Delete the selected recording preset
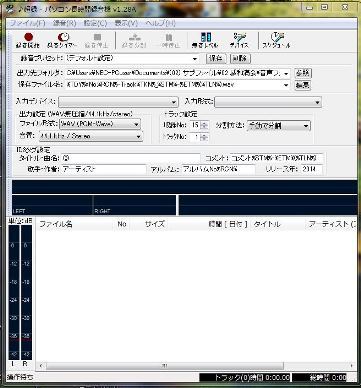This screenshot has height=388, width=361. tap(240, 58)
